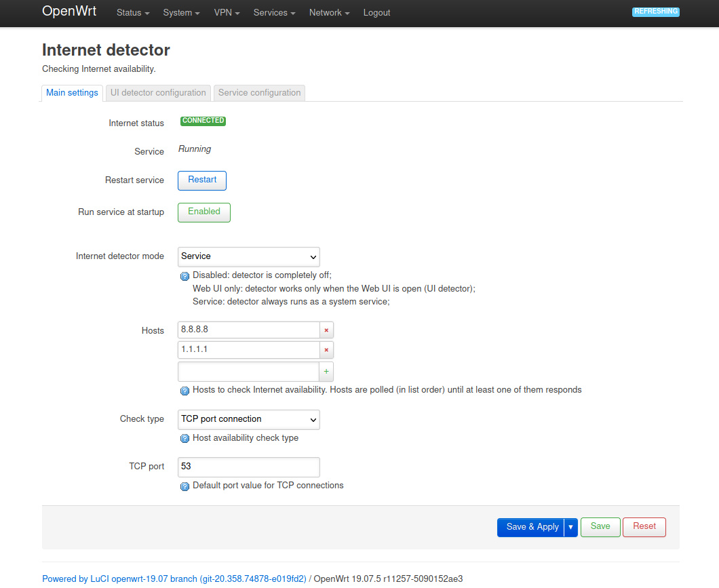Click the empty new host input field
Viewport: 719px width, 588px height.
[248, 372]
